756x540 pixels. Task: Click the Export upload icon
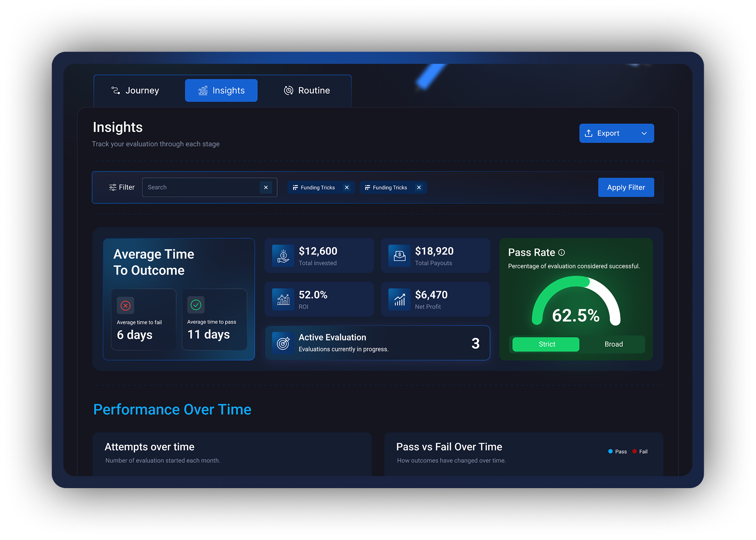pyautogui.click(x=589, y=133)
